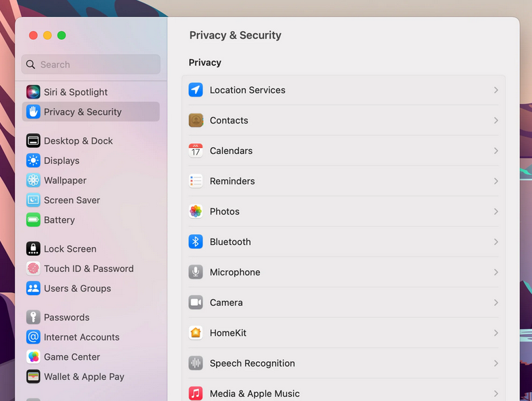Open Wallpaper settings pane
Image resolution: width=532 pixels, height=401 pixels.
(90, 180)
